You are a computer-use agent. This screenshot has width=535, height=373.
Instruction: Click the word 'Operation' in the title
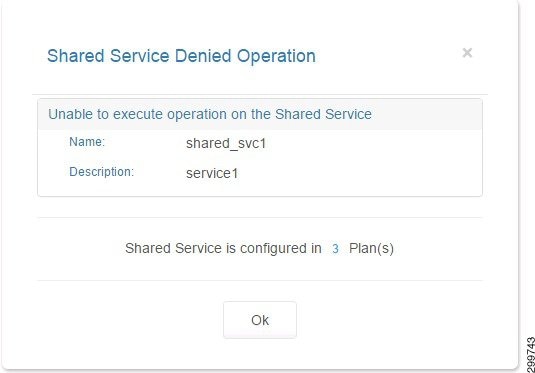coord(276,57)
